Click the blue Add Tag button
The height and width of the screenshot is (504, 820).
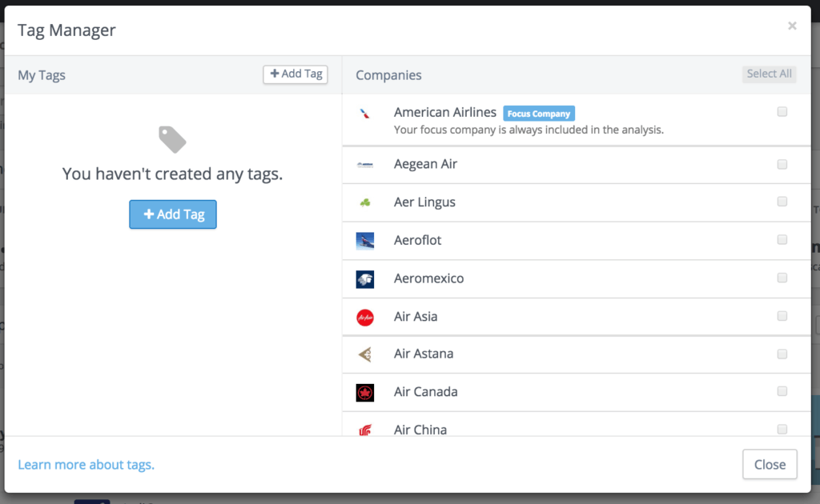173,214
